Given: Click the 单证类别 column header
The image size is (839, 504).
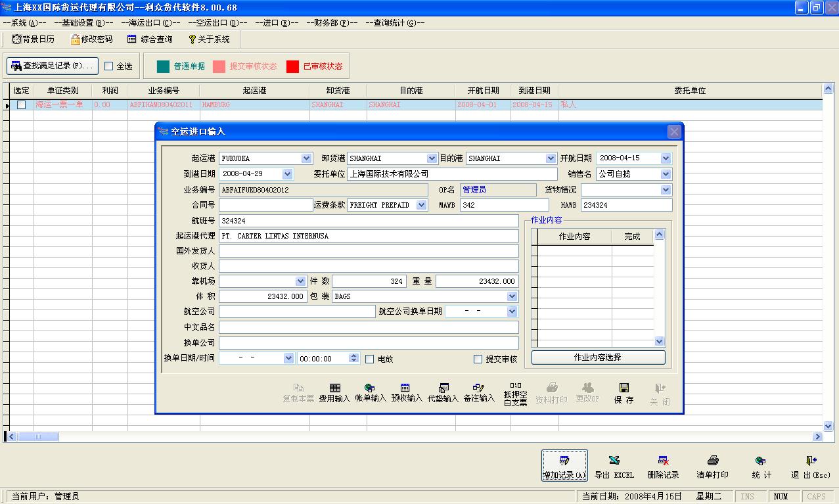Looking at the screenshot, I should point(63,91).
